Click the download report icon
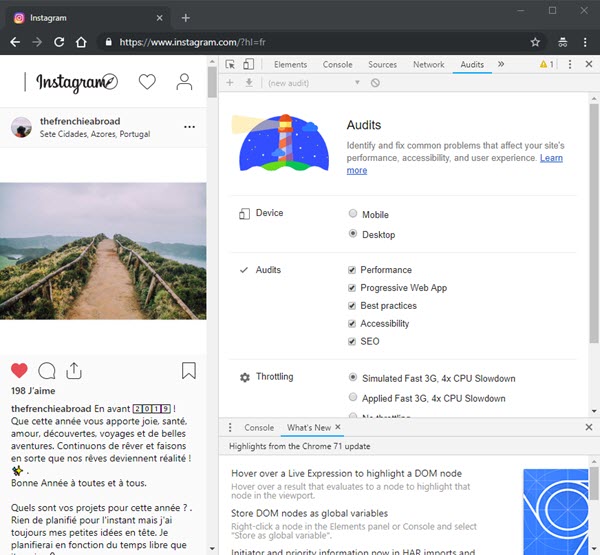The width and height of the screenshot is (600, 555). pos(249,83)
